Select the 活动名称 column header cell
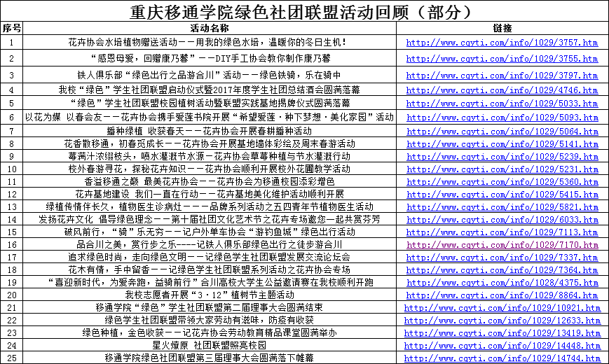The height and width of the screenshot is (364, 609). (210, 29)
